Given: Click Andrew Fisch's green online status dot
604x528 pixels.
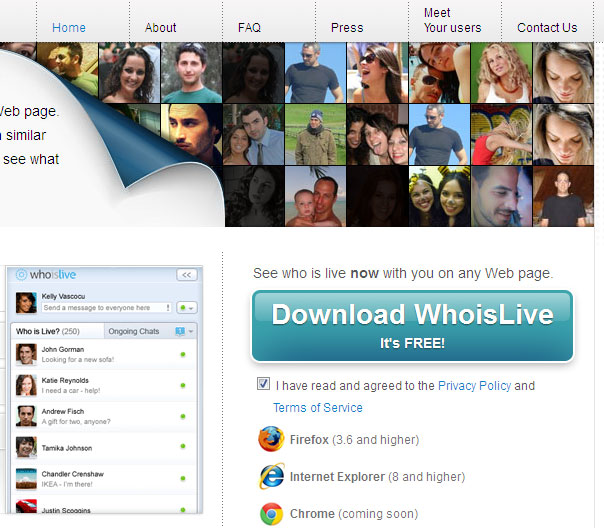Looking at the screenshot, I should click(x=183, y=416).
